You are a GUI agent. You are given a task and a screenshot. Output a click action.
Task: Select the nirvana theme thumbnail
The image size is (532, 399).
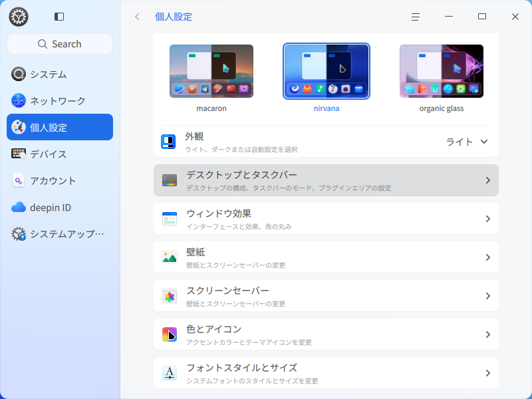[x=327, y=71]
